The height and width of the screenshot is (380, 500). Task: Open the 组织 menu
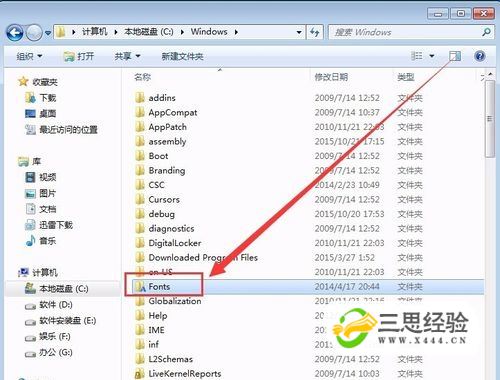(29, 56)
